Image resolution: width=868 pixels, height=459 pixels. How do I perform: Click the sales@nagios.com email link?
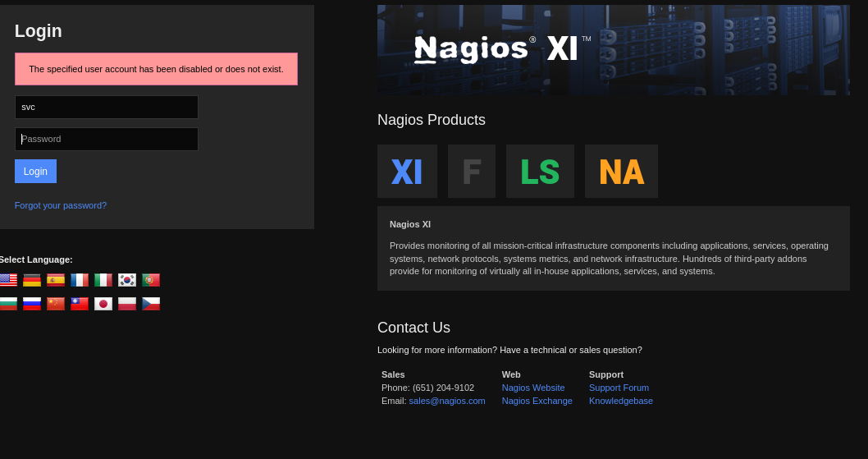(447, 401)
